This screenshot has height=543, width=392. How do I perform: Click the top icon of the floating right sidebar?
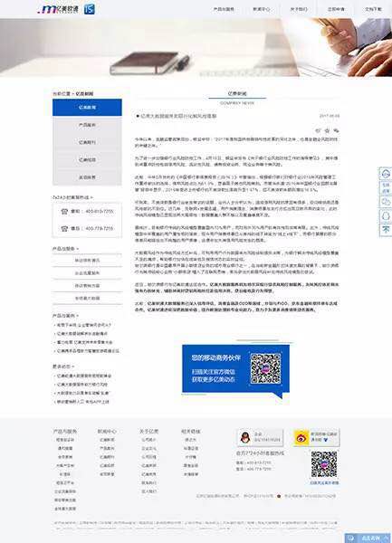point(386,174)
